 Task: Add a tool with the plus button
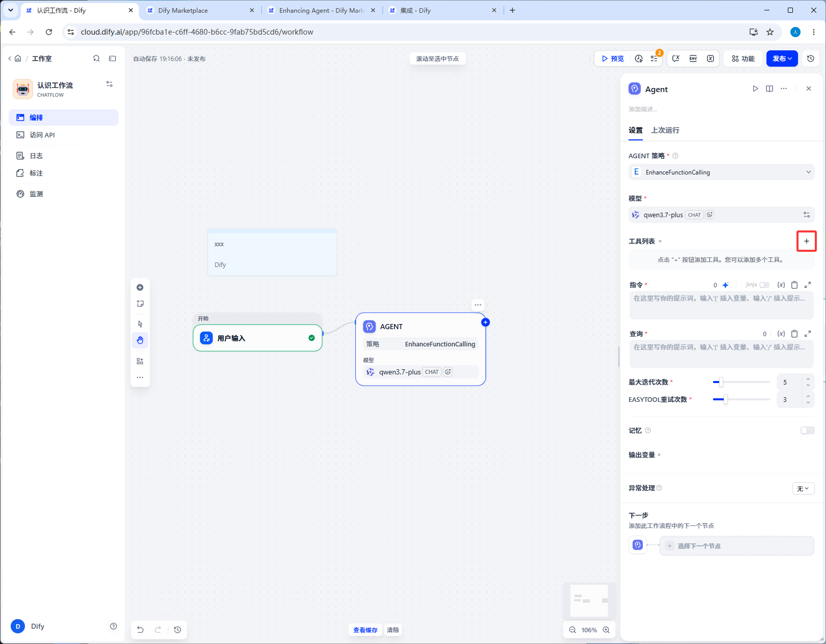(x=807, y=241)
